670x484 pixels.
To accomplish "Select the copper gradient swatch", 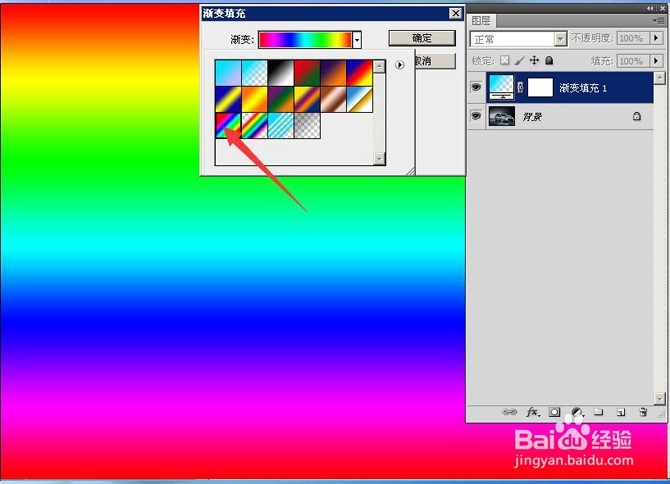I will click(x=333, y=99).
